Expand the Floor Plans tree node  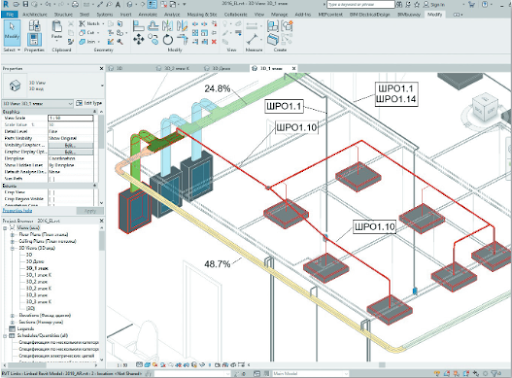coord(12,235)
